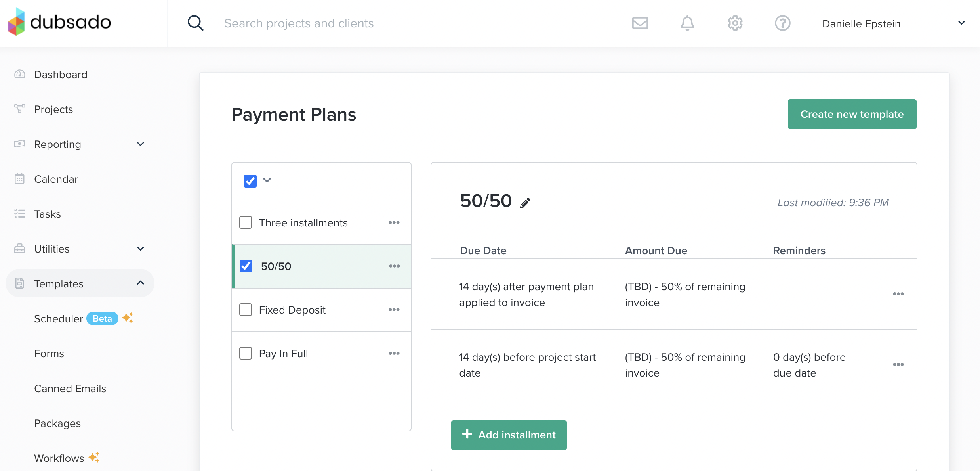Open options menu for Three installments plan
Viewport: 980px width, 471px height.
click(x=394, y=223)
